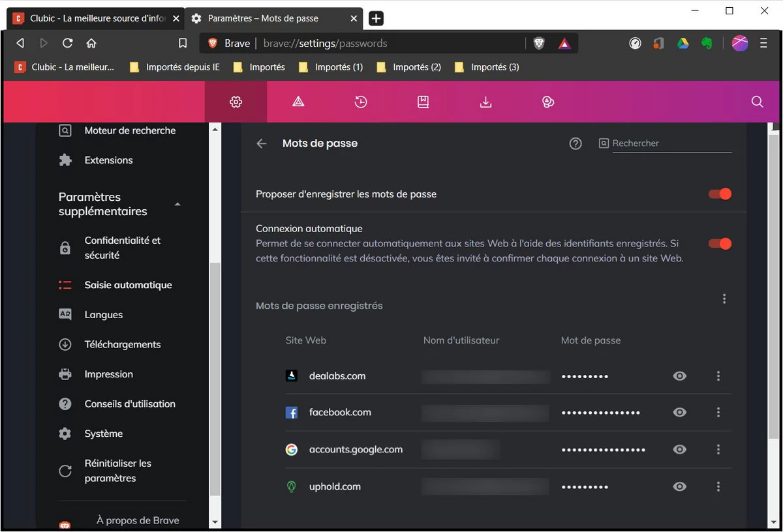Open the Settings gear tab in top bar
Screen dimensions: 783x532
[x=236, y=102]
